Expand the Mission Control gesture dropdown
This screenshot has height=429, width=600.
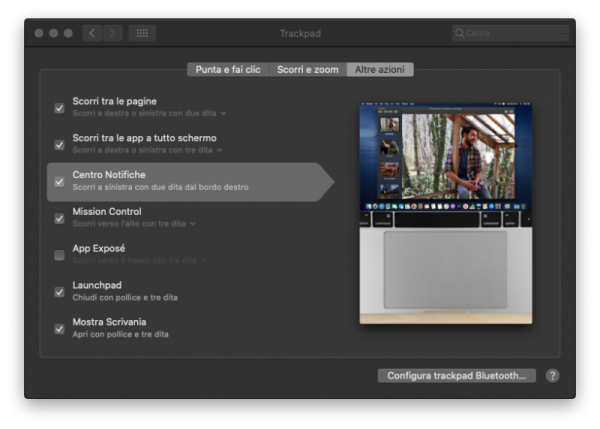coord(134,223)
